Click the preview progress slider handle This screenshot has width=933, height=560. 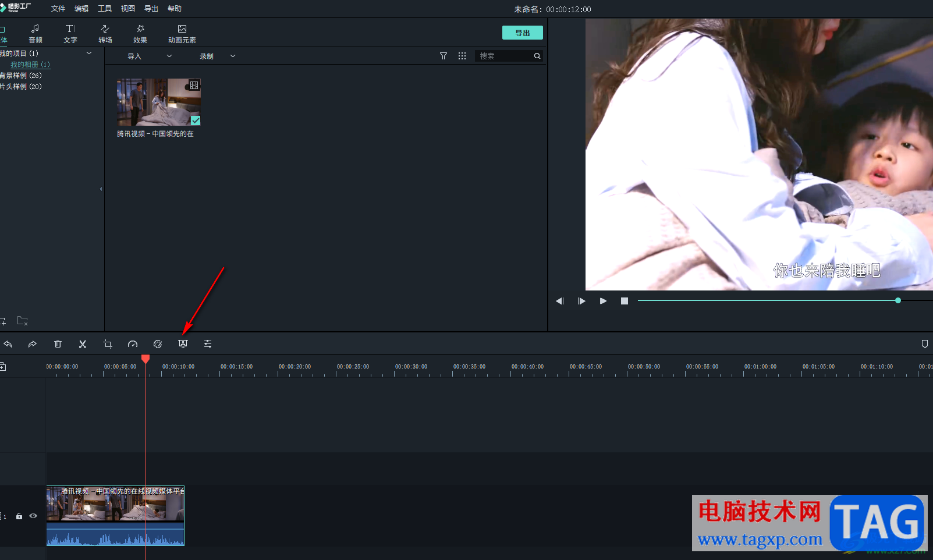(x=898, y=300)
